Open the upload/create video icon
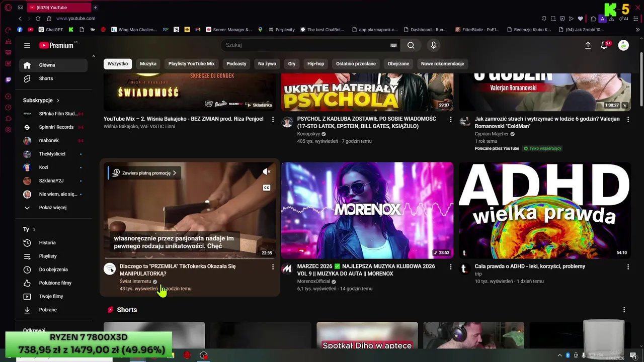 (x=588, y=45)
